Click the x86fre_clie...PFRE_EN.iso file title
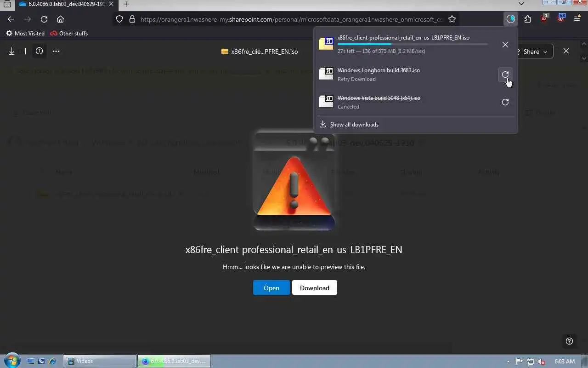The height and width of the screenshot is (368, 588). coord(265,52)
